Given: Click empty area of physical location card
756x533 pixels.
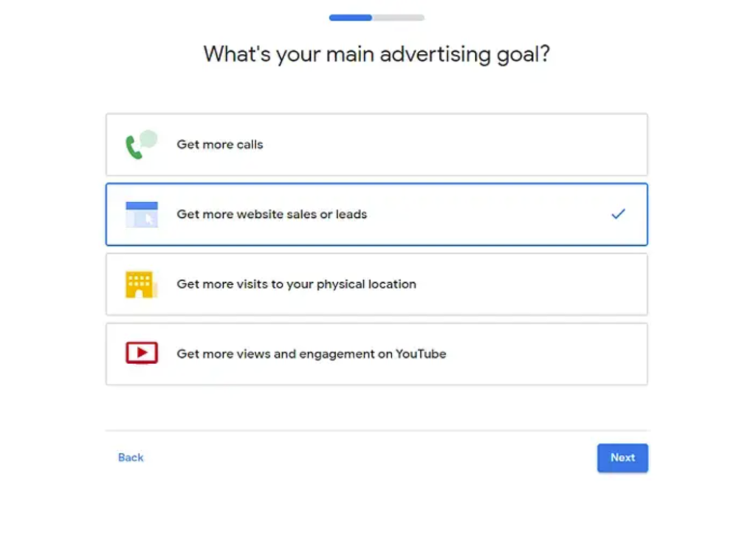Looking at the screenshot, I should tap(530, 284).
